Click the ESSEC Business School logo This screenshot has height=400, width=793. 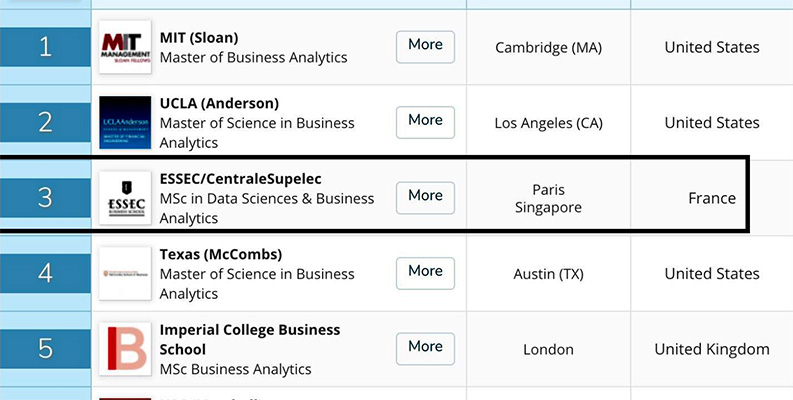tap(125, 198)
